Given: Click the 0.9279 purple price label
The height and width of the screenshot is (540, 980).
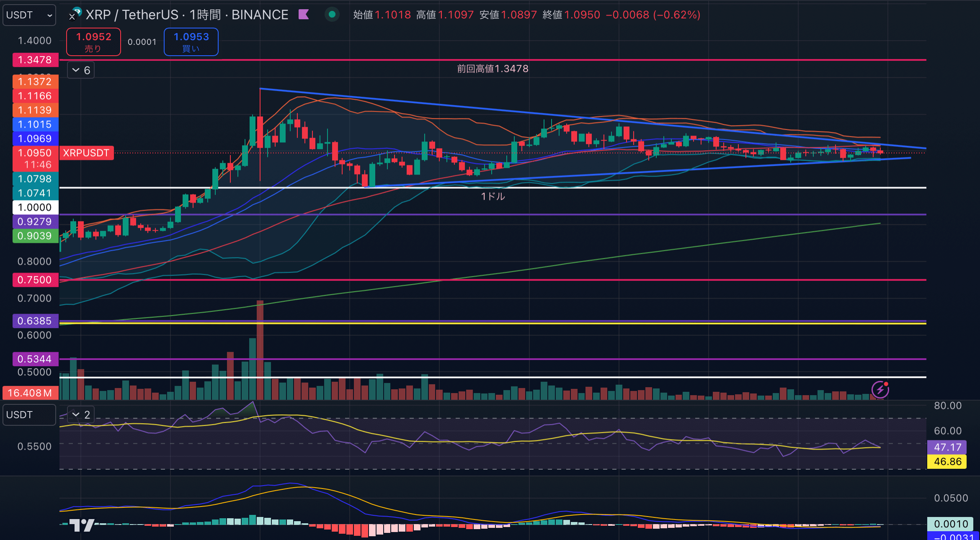Looking at the screenshot, I should click(x=35, y=221).
